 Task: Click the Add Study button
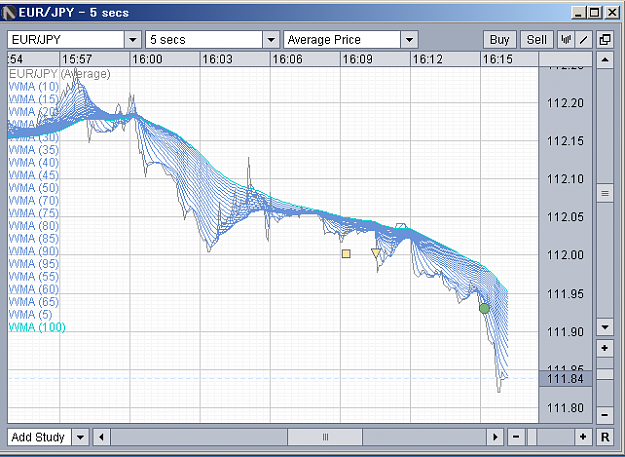tap(39, 437)
